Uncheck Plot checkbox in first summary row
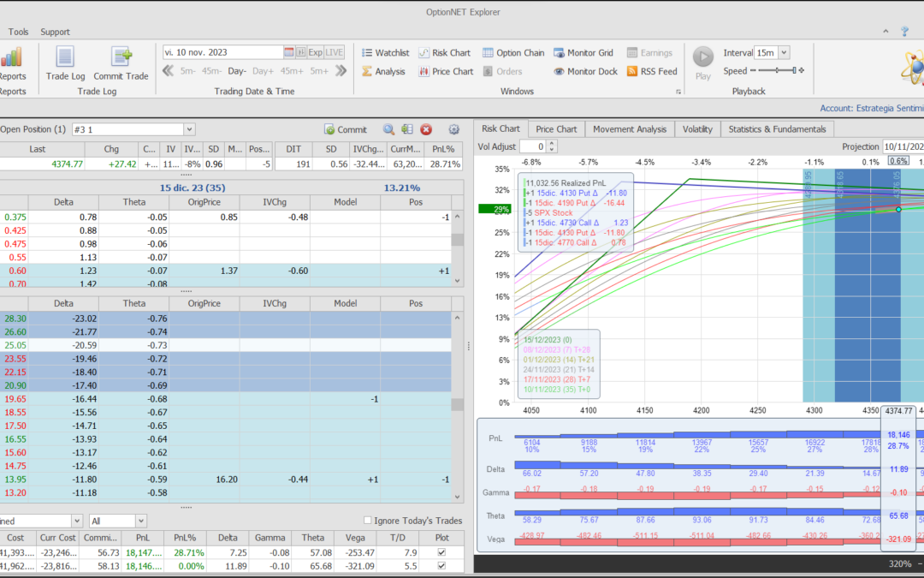The height and width of the screenshot is (578, 924). 441,552
